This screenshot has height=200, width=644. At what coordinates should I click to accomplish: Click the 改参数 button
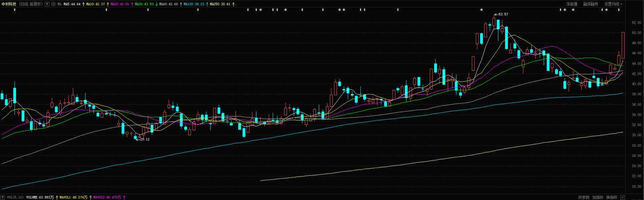[584, 197]
